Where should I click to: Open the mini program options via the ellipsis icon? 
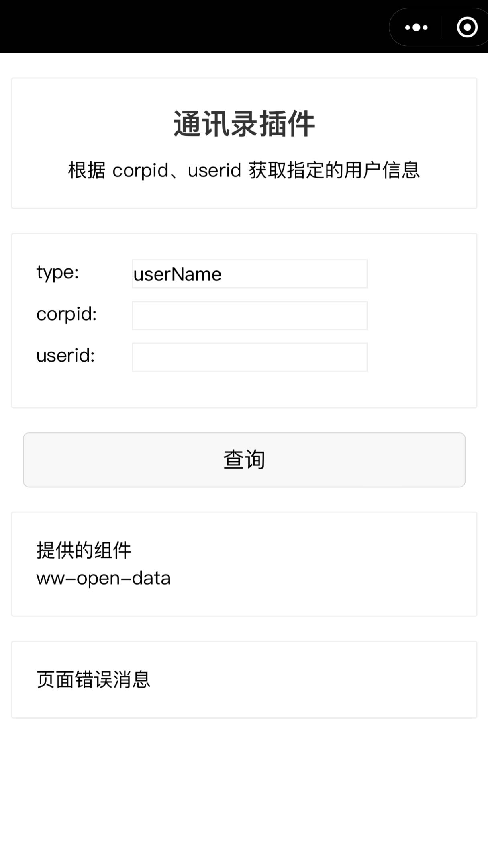tap(416, 27)
